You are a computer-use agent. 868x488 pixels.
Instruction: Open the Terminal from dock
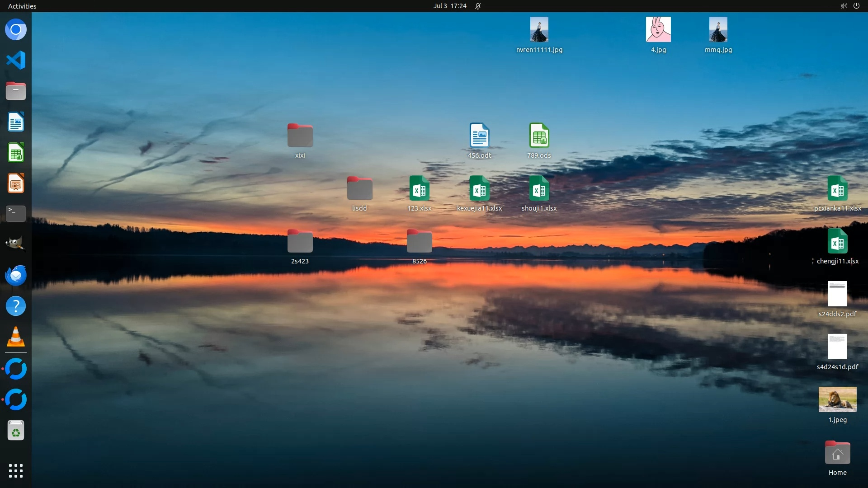(x=16, y=213)
